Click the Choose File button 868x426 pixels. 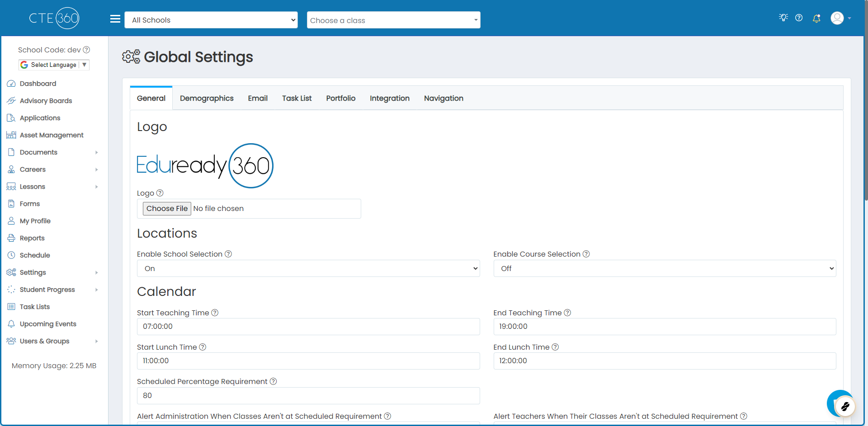click(x=167, y=209)
